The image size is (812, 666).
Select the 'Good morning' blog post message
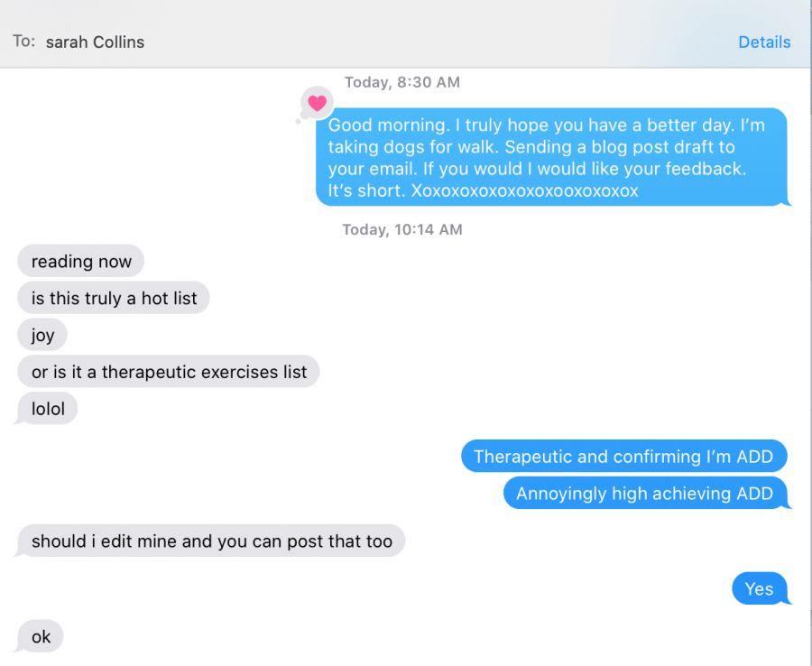tap(551, 157)
